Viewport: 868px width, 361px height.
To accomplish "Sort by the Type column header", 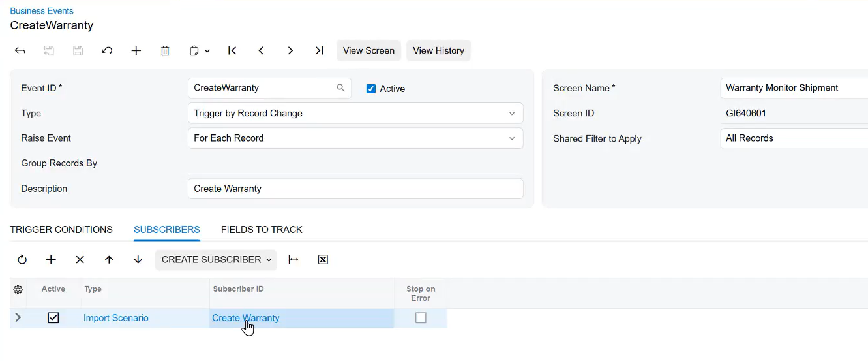I will coord(93,289).
